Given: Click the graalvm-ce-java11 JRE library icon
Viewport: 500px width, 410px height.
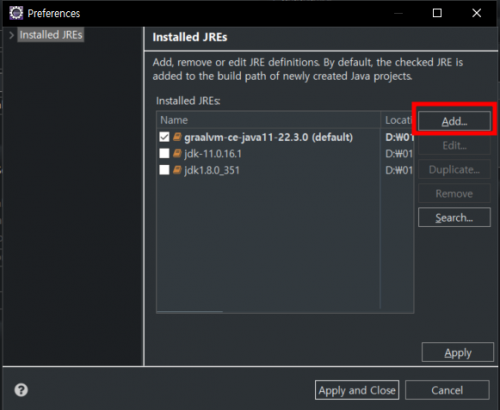Looking at the screenshot, I should pos(177,137).
